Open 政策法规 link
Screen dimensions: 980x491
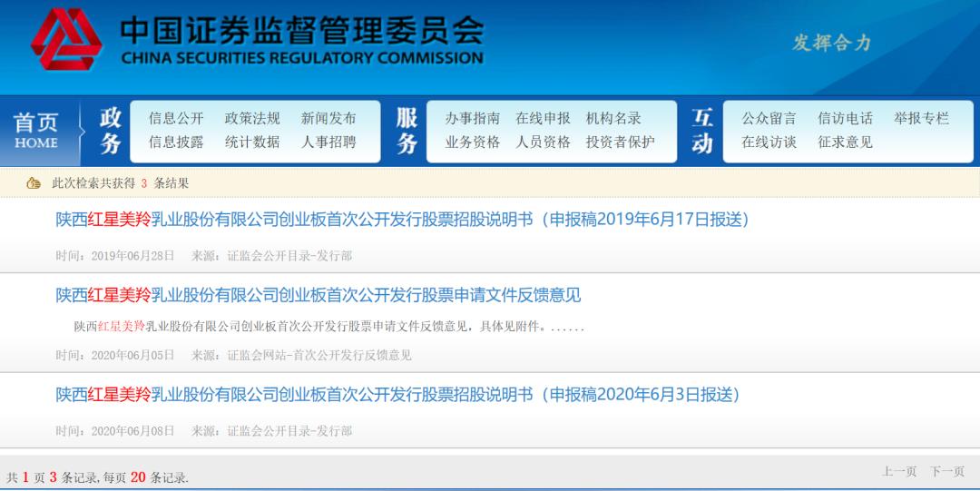coord(252,118)
